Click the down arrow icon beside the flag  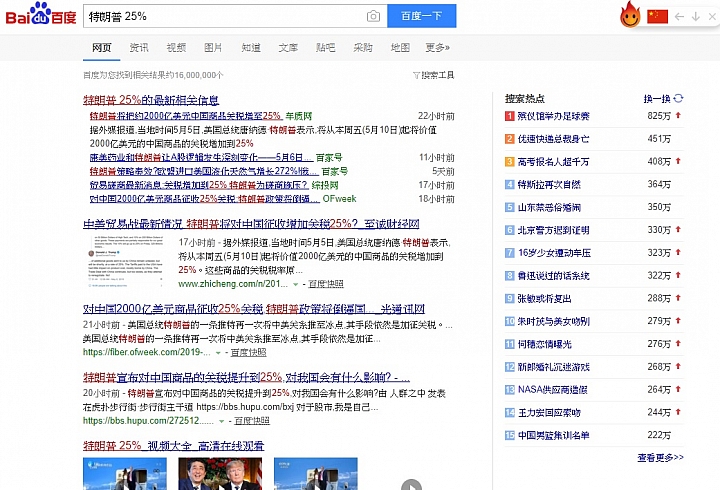696,17
